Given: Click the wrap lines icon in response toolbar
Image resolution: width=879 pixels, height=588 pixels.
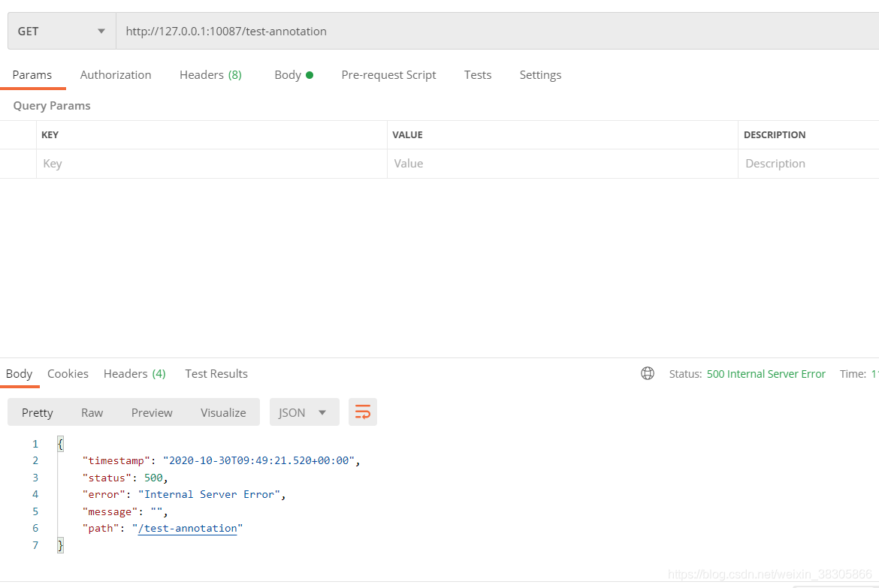Looking at the screenshot, I should tap(363, 412).
